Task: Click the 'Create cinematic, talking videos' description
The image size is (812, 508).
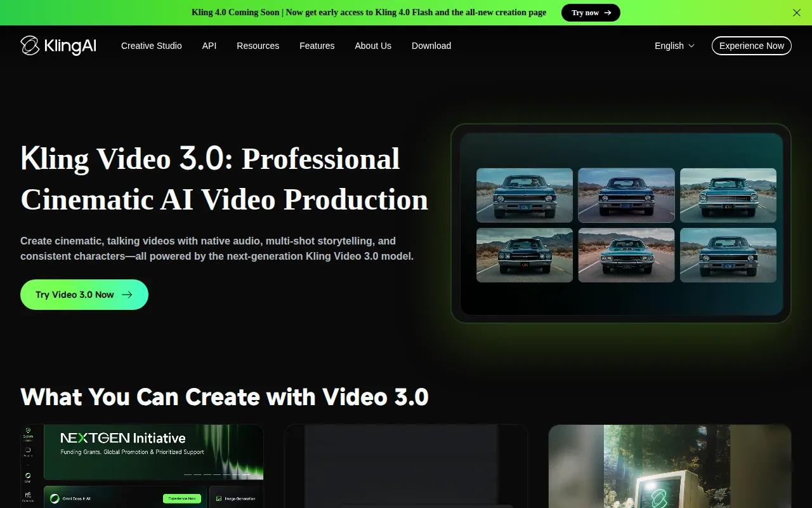Action: 217,249
